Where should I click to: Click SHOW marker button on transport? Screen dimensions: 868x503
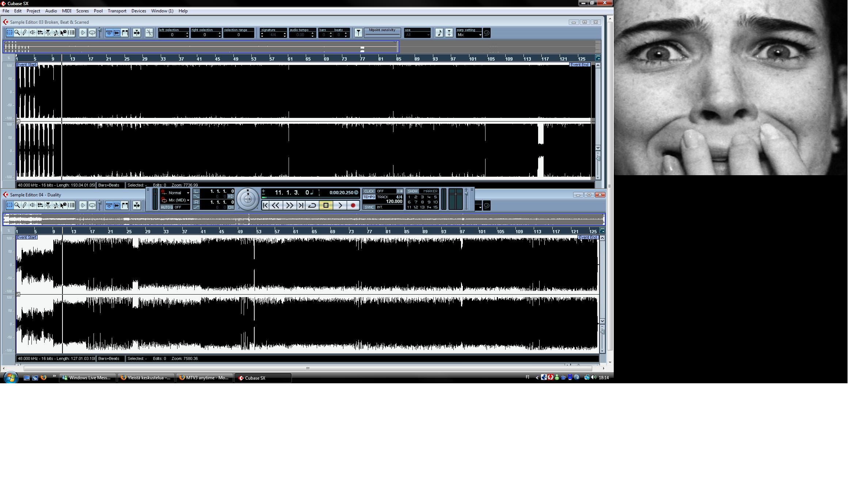click(412, 191)
